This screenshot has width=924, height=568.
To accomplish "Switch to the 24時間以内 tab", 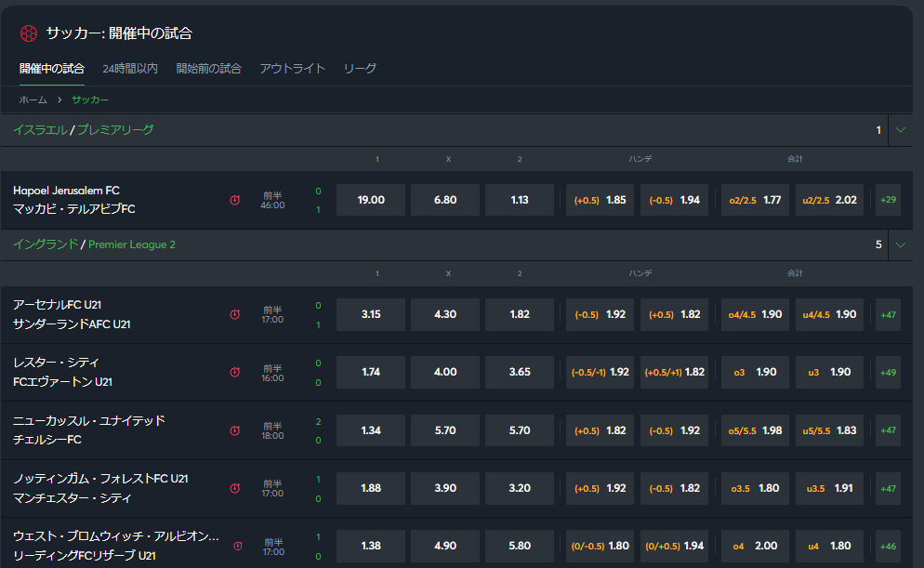I will pos(130,69).
